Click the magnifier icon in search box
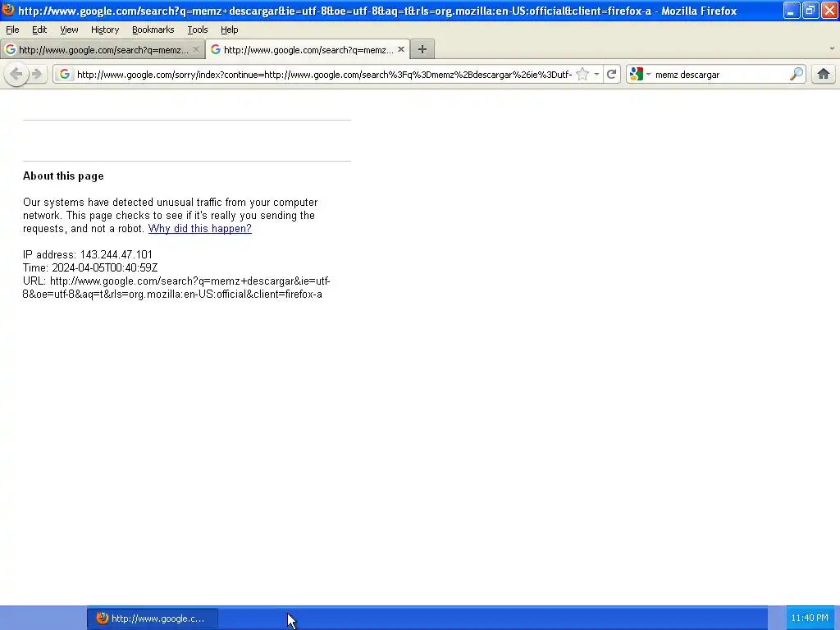Screen dimensions: 840x630 click(x=796, y=74)
